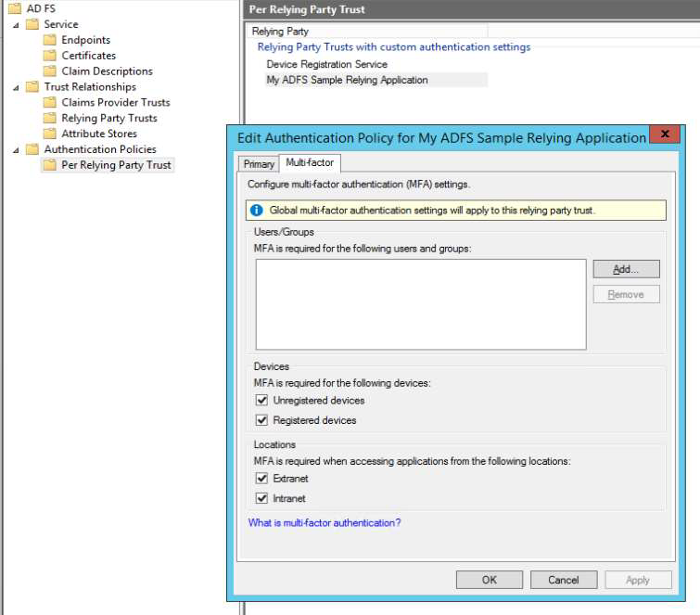Select Endpoints in the AD FS tree
This screenshot has height=615, width=700.
coord(85,40)
